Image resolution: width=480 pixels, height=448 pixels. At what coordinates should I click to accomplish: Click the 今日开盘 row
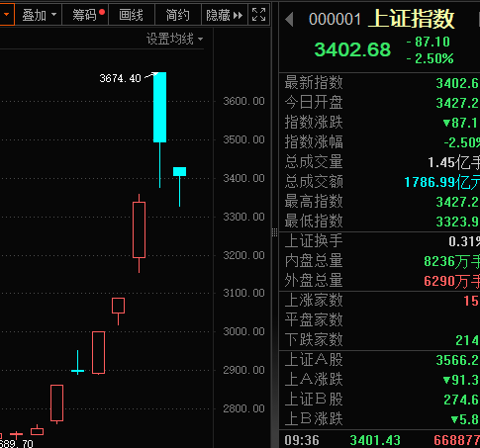pos(379,103)
